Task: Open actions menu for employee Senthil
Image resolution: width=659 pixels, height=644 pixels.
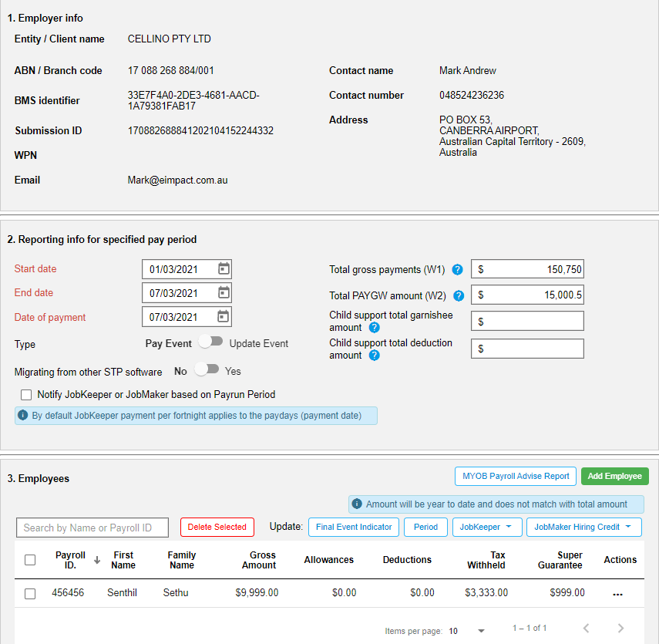Action: [617, 592]
